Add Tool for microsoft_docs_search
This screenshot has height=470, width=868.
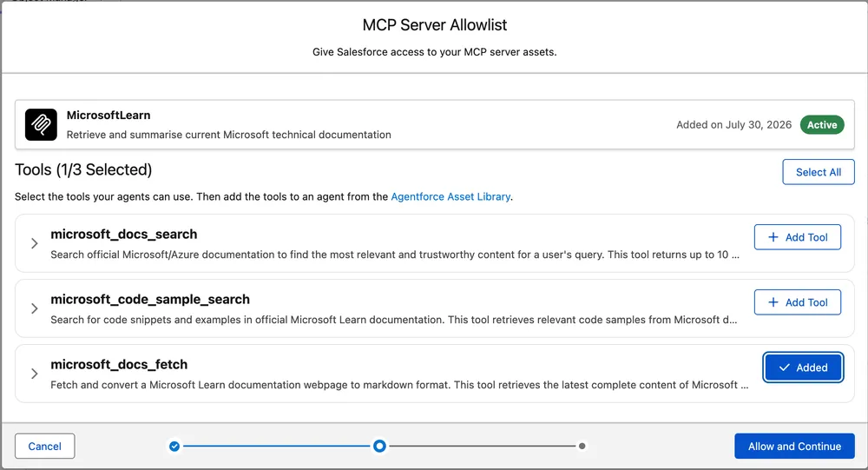coord(797,237)
